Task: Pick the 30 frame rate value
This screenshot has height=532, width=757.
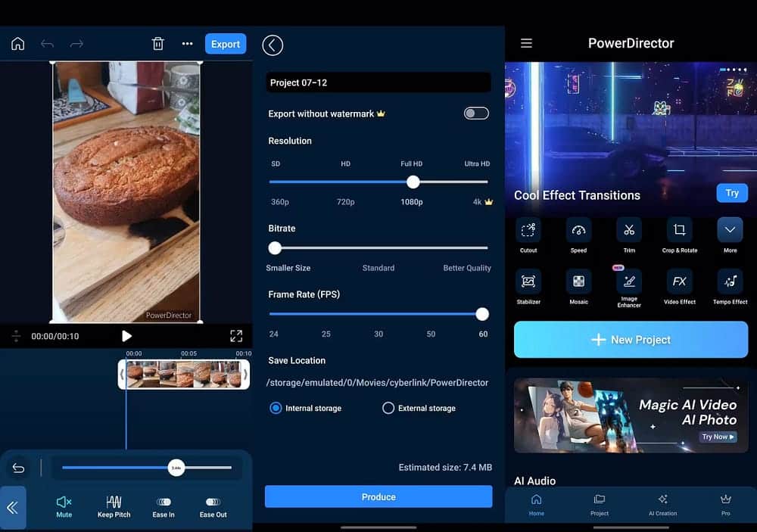Action: (x=378, y=334)
